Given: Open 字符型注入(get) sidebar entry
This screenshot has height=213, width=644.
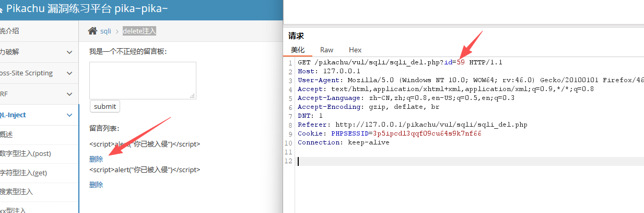Looking at the screenshot, I should (x=39, y=173).
